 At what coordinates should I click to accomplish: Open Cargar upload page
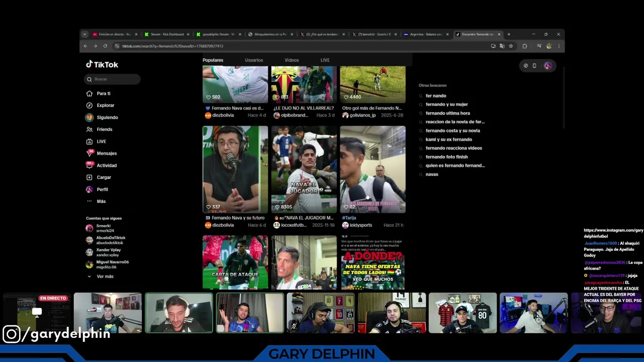(x=99, y=177)
